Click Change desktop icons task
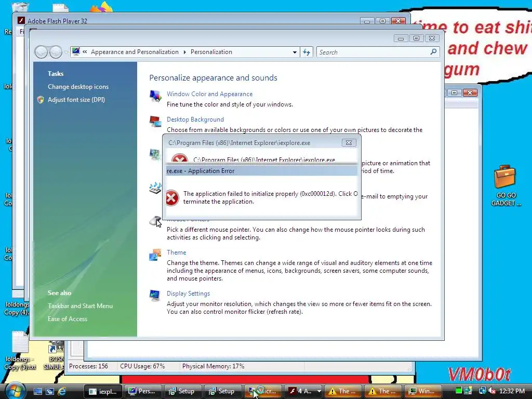The width and height of the screenshot is (532, 399). pos(78,87)
